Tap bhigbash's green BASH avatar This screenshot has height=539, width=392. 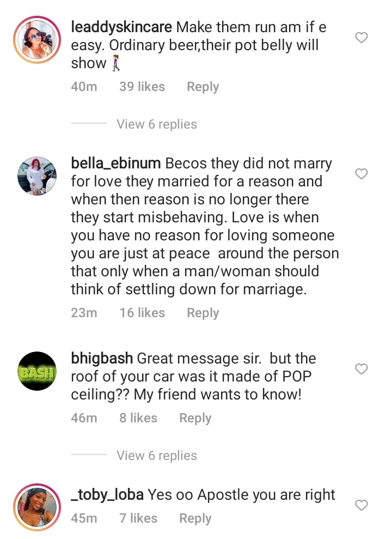click(x=37, y=371)
